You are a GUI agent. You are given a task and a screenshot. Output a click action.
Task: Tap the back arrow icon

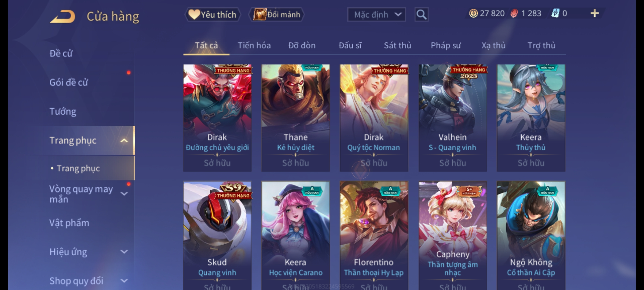pos(62,16)
